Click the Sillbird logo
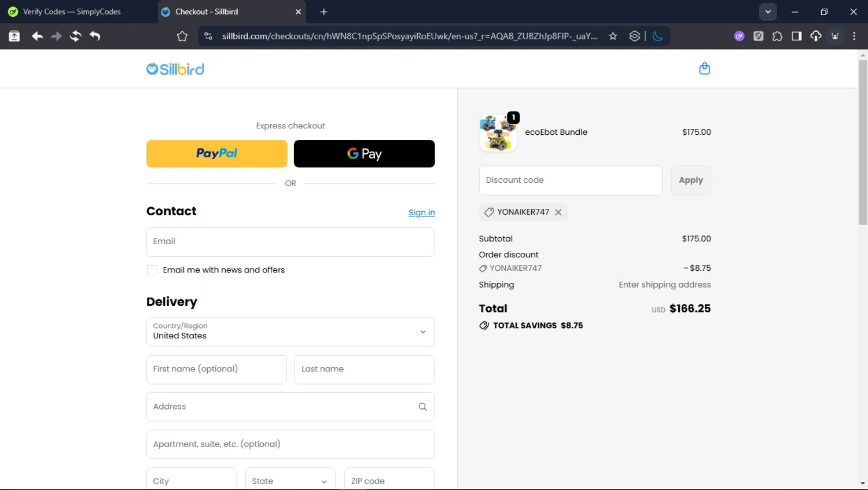 click(x=175, y=69)
